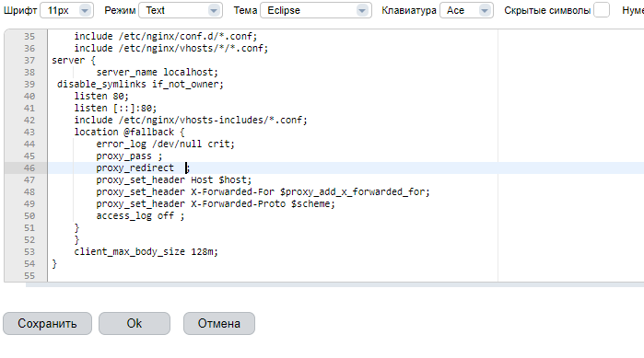Click the line 'error_log /dev/null crit;'
The width and height of the screenshot is (644, 358).
pos(166,144)
